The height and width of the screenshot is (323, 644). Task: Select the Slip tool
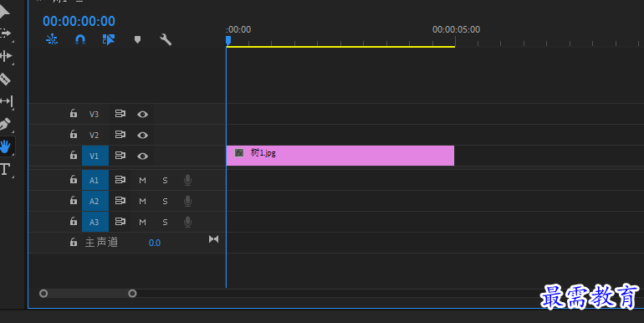coord(6,101)
